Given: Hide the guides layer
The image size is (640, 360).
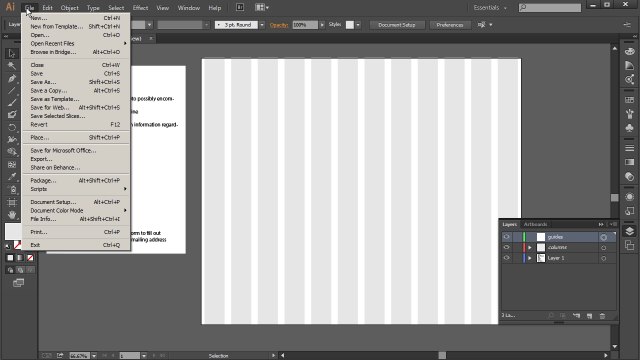Looking at the screenshot, I should pos(507,237).
